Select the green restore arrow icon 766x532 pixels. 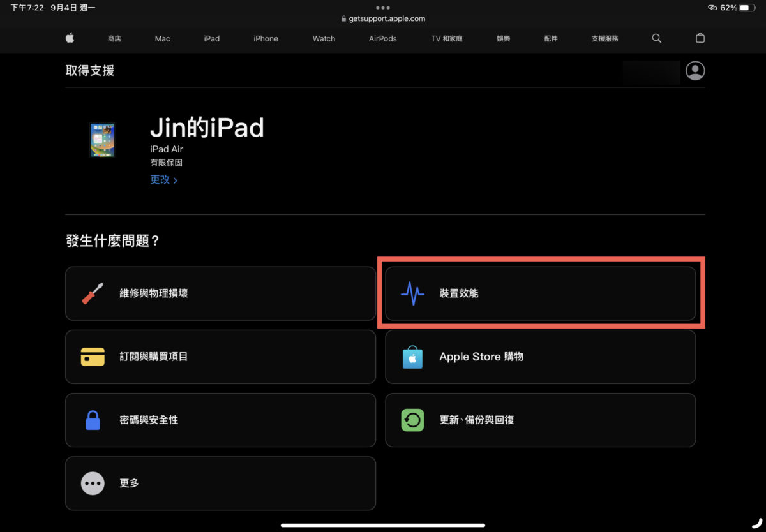tap(412, 420)
